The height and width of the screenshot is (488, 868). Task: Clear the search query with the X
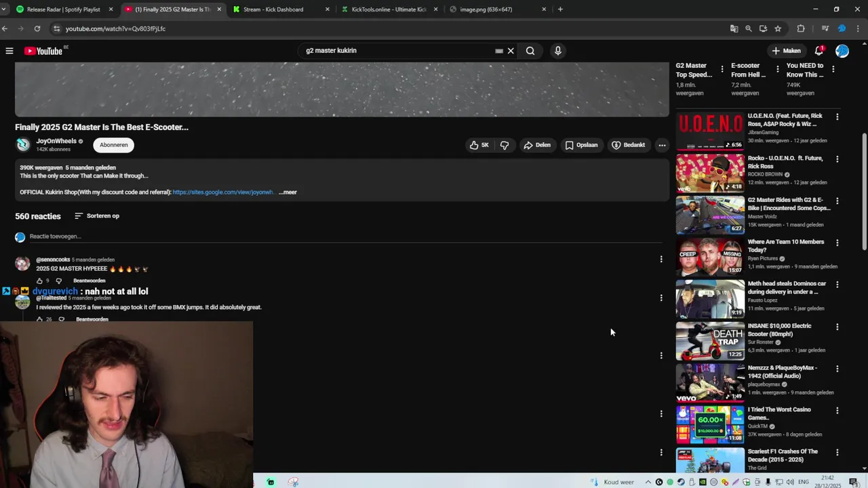511,51
